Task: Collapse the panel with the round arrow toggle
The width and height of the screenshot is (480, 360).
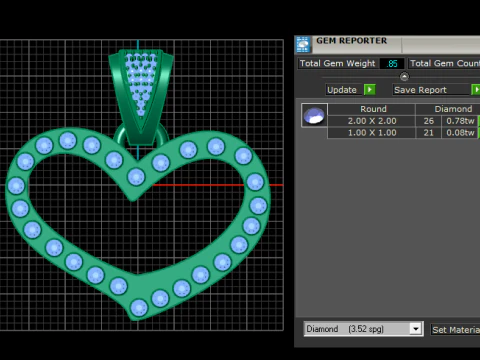Action: click(x=404, y=77)
